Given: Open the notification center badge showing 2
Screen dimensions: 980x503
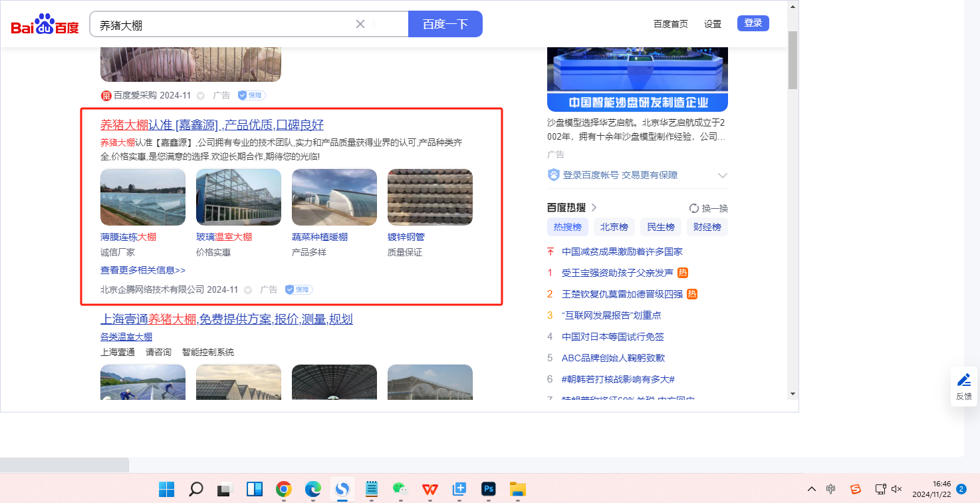Looking at the screenshot, I should point(961,489).
